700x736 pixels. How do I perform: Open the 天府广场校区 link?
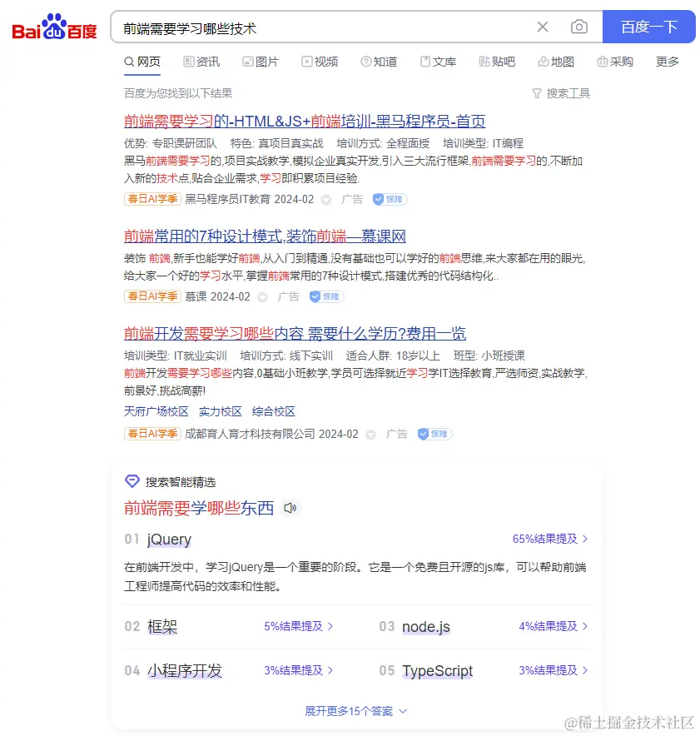[x=156, y=411]
